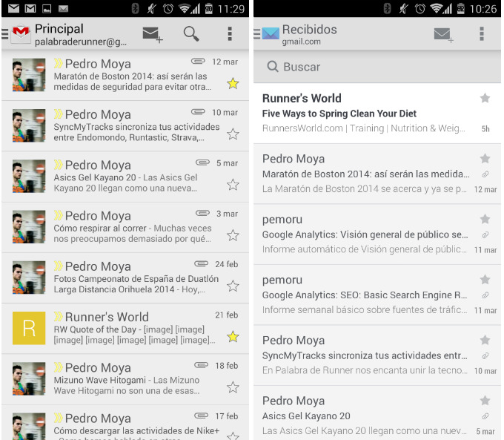The image size is (504, 440).
Task: Unstar the Maratón de Boston 12 mar email
Action: tap(233, 83)
